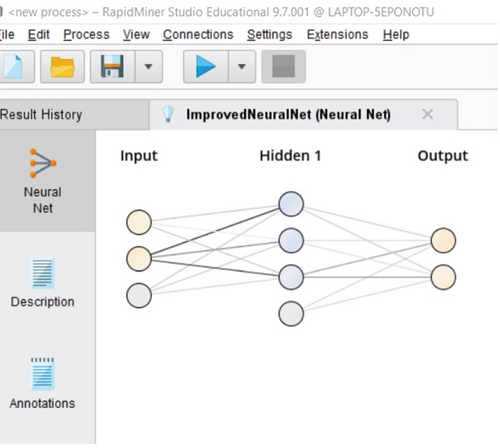Select the Neural Net view icon
The height and width of the screenshot is (448, 500).
tap(43, 181)
